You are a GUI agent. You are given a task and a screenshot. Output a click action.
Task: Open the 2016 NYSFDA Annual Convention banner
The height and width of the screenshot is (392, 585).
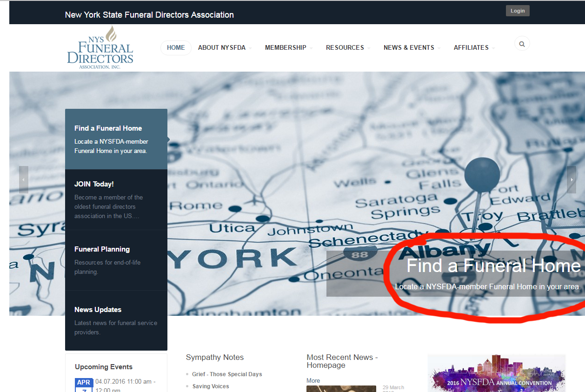click(x=496, y=373)
